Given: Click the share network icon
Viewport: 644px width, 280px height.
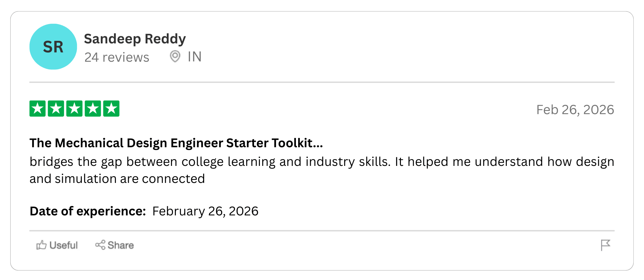Looking at the screenshot, I should [100, 245].
